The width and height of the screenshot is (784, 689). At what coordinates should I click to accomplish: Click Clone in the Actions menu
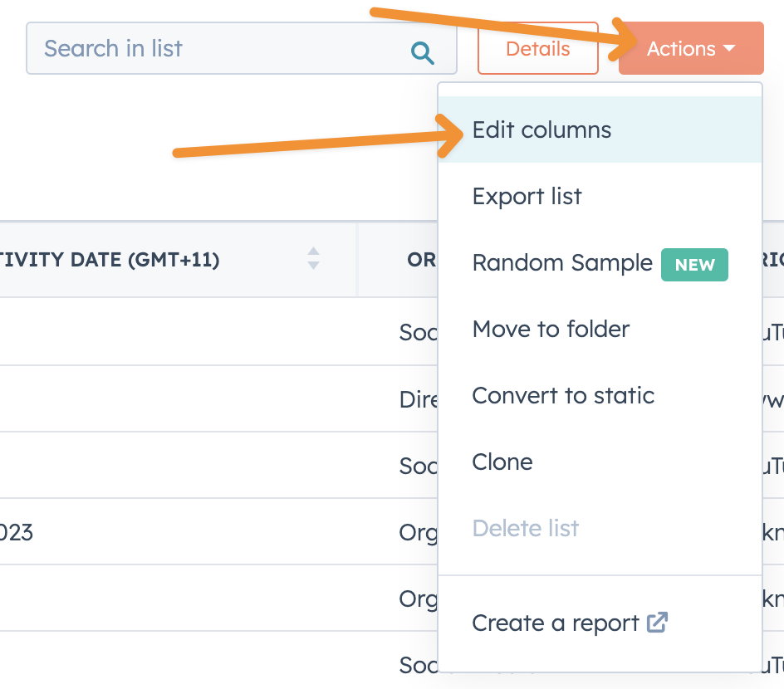click(x=502, y=462)
